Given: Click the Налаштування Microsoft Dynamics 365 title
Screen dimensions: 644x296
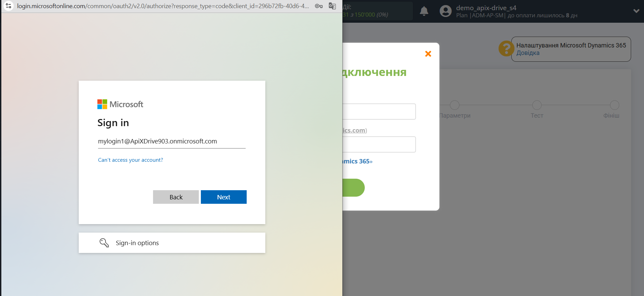Looking at the screenshot, I should tap(571, 45).
